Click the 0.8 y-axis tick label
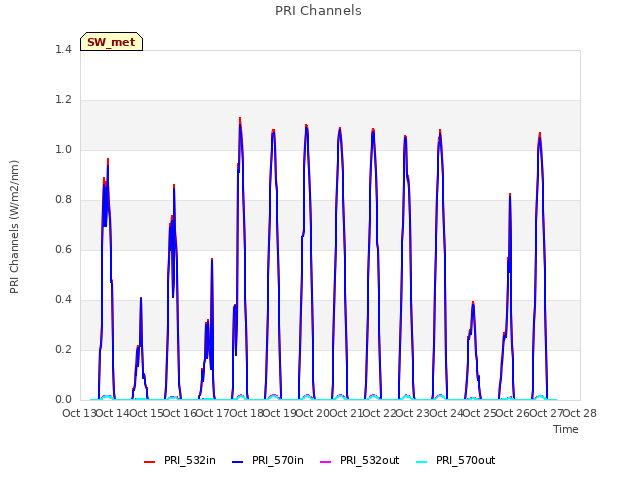The height and width of the screenshot is (480, 640). [63, 200]
